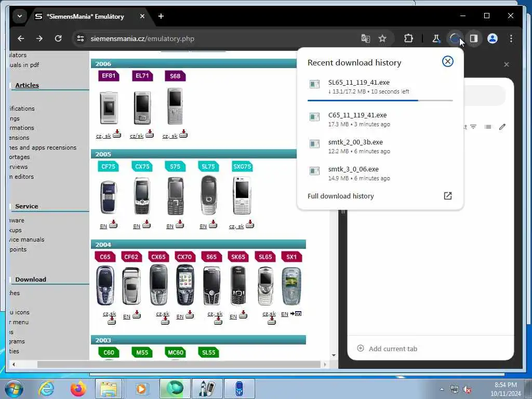
Task: Show hidden system tray icons arrow
Action: pyautogui.click(x=442, y=390)
